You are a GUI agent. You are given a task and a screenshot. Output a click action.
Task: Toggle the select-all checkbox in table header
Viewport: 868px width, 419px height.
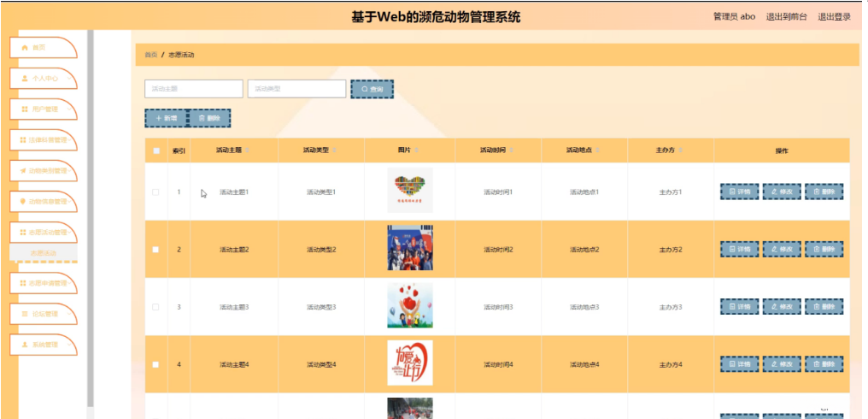[x=156, y=150]
